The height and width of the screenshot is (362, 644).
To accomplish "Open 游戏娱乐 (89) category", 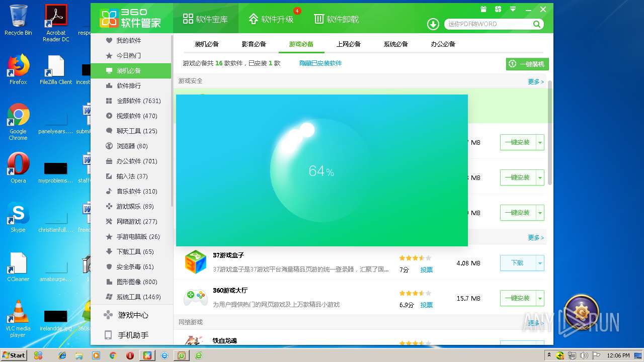I will point(131,206).
